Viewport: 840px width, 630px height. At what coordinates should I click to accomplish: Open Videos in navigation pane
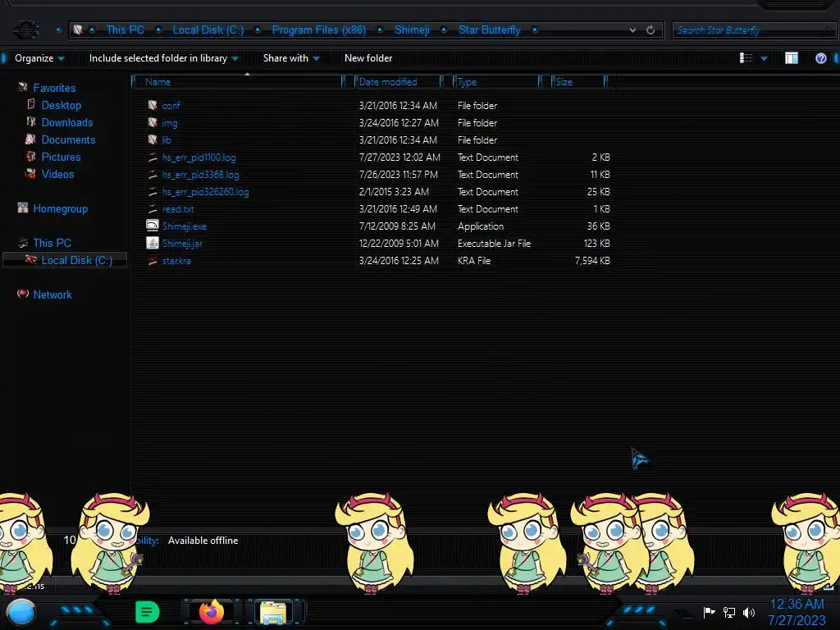point(58,174)
